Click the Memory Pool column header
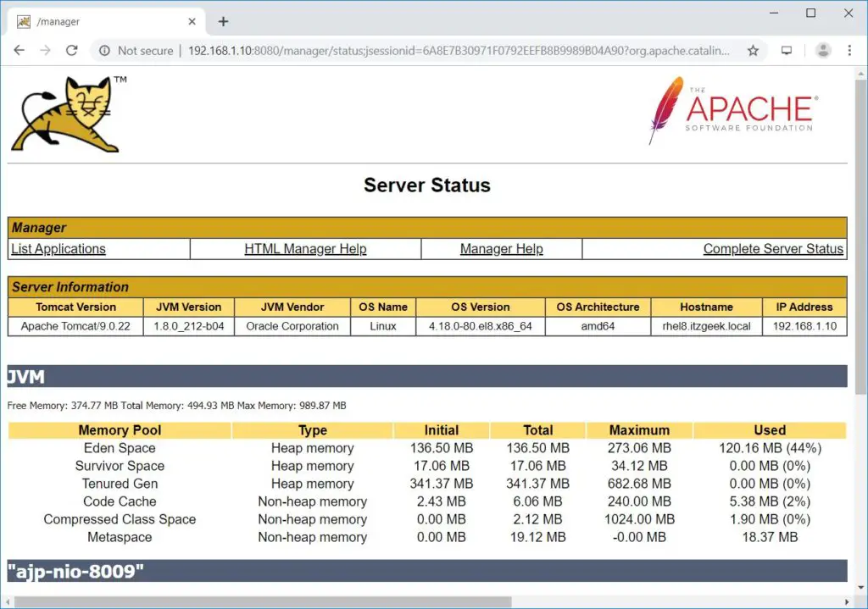The width and height of the screenshot is (868, 609). (120, 430)
